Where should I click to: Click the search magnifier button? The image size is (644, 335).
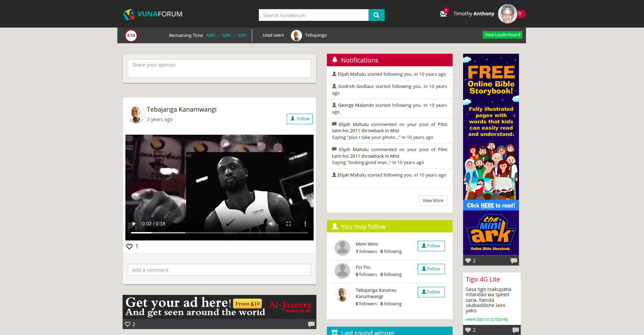tap(376, 15)
